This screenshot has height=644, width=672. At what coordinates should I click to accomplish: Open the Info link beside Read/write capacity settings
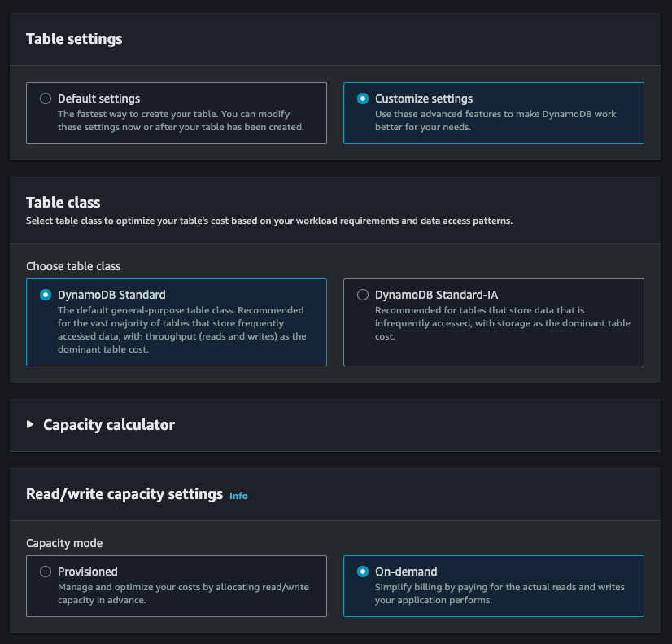coord(238,496)
